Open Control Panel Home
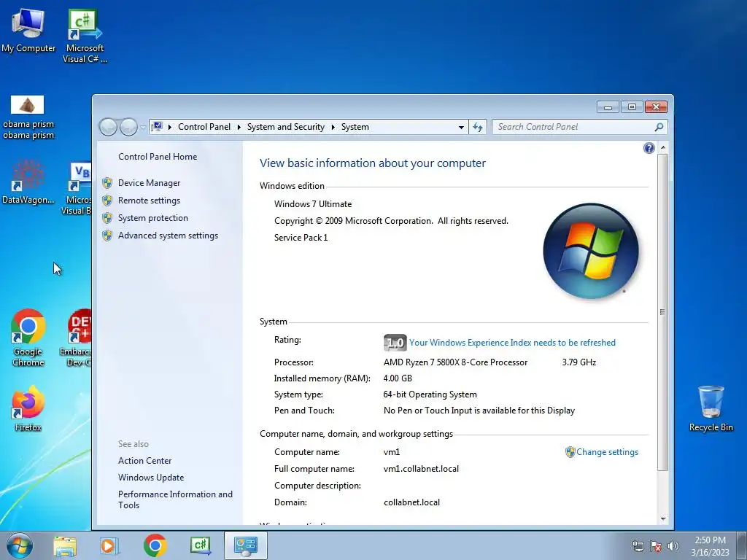This screenshot has width=747, height=560. pyautogui.click(x=158, y=157)
